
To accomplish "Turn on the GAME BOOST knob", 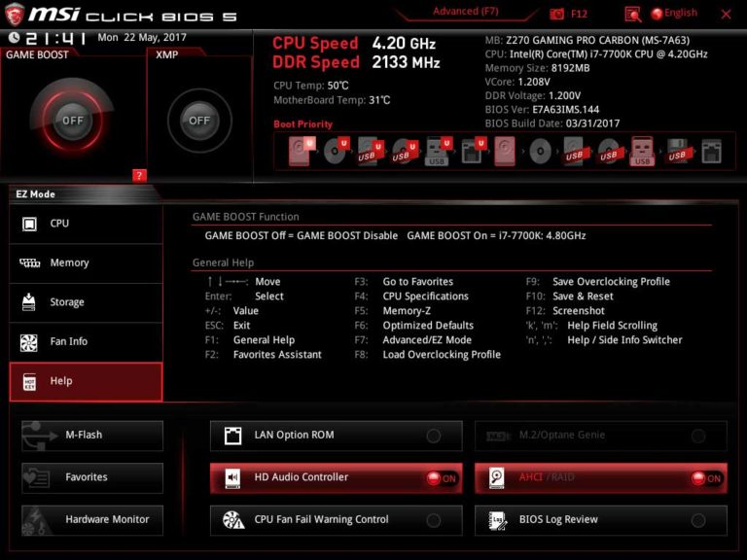I will point(72,120).
